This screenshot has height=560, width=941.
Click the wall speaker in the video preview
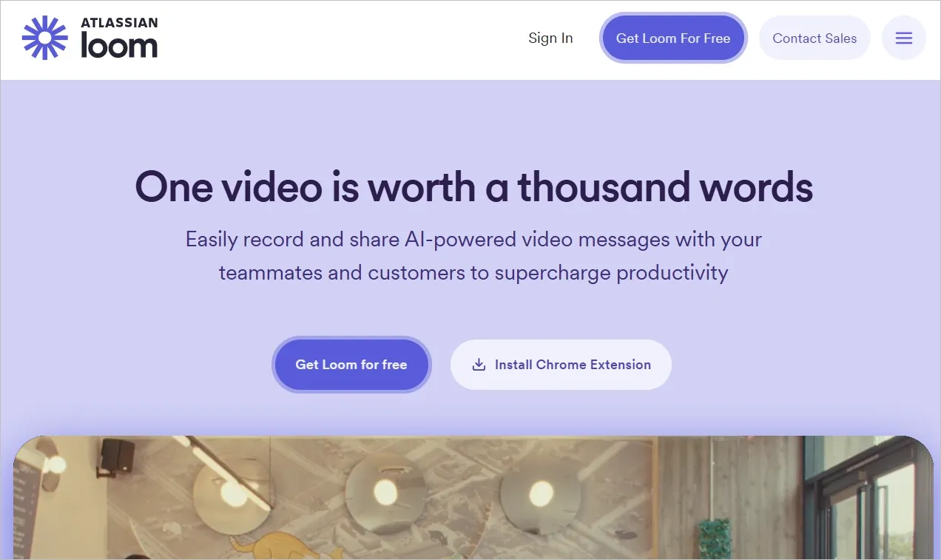click(115, 454)
